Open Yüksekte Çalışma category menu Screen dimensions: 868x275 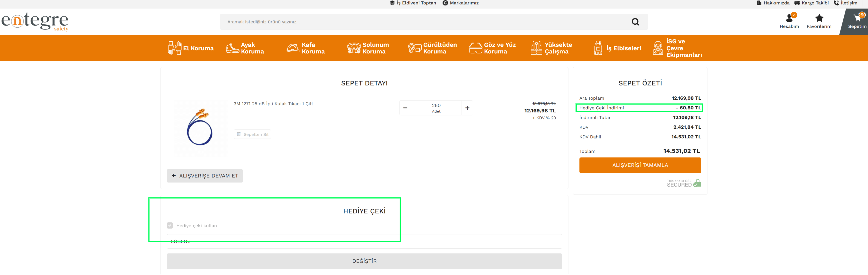[551, 48]
